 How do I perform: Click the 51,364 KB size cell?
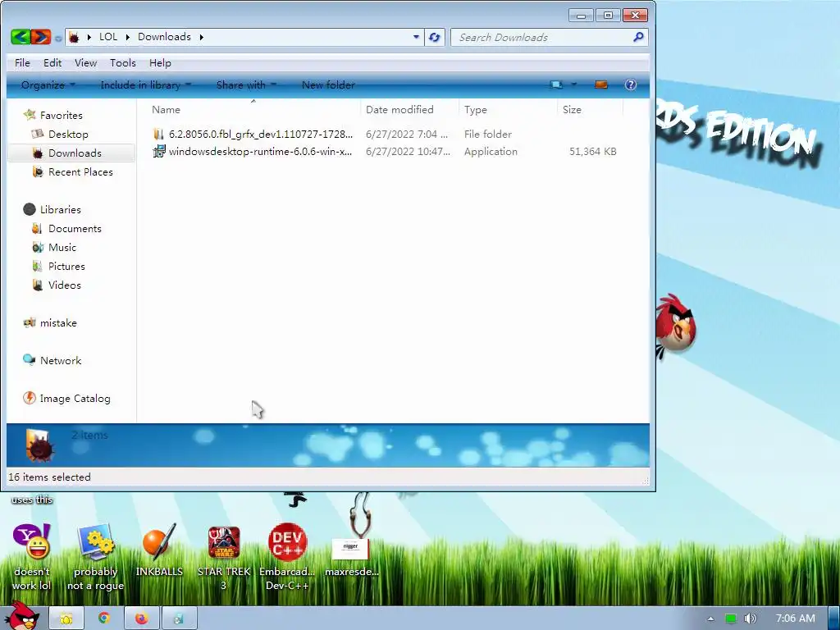coord(592,152)
